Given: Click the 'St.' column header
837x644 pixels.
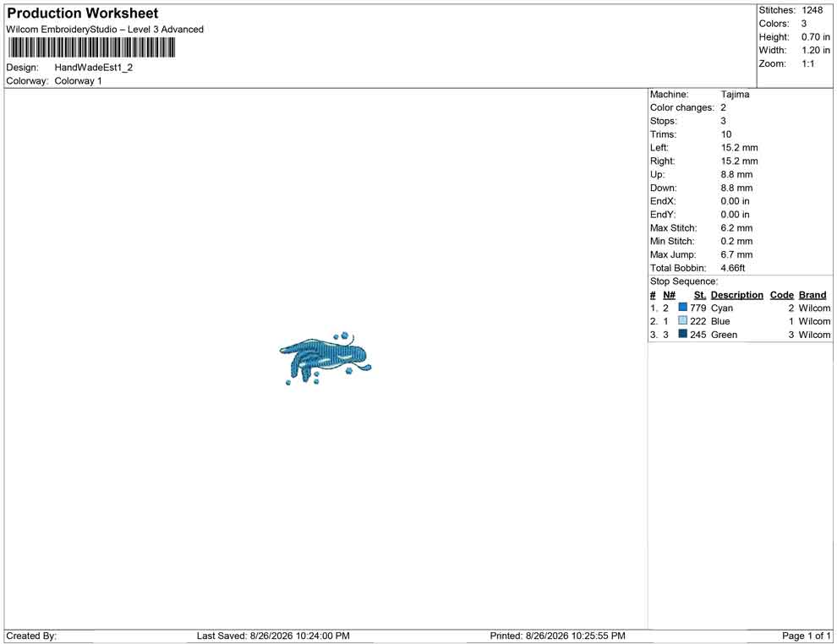Looking at the screenshot, I should 700,294.
